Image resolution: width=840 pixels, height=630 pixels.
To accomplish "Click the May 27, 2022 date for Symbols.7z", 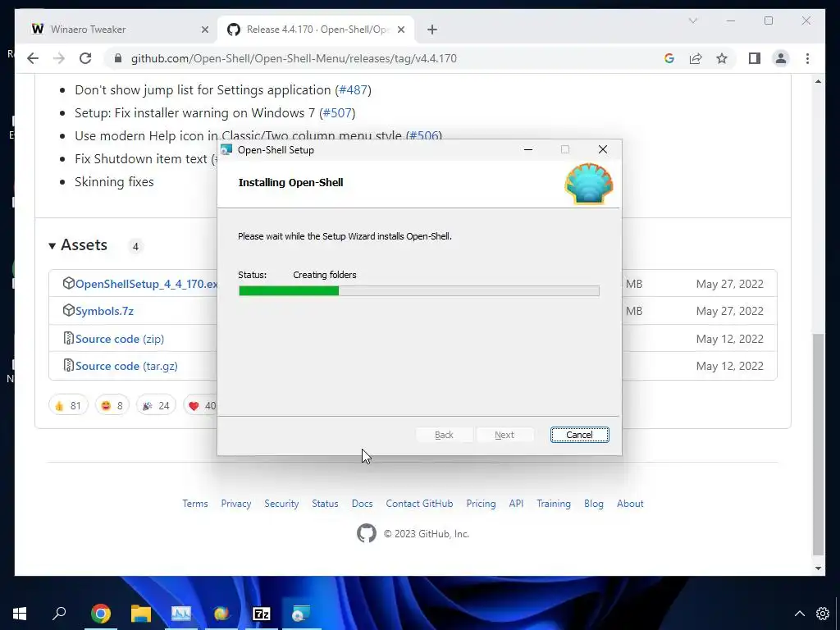I will point(729,311).
